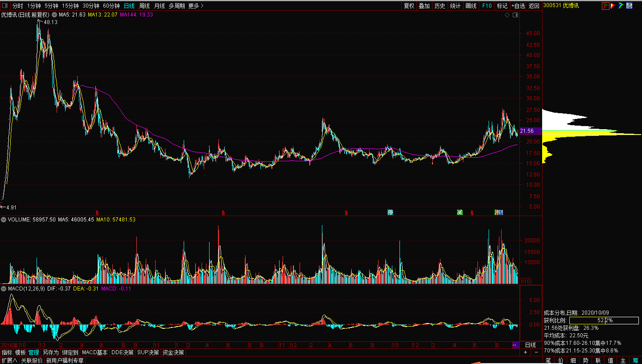Click the purple timeline scroll handle
Image resolution: width=642 pixels, height=364 pixels.
coord(515,345)
